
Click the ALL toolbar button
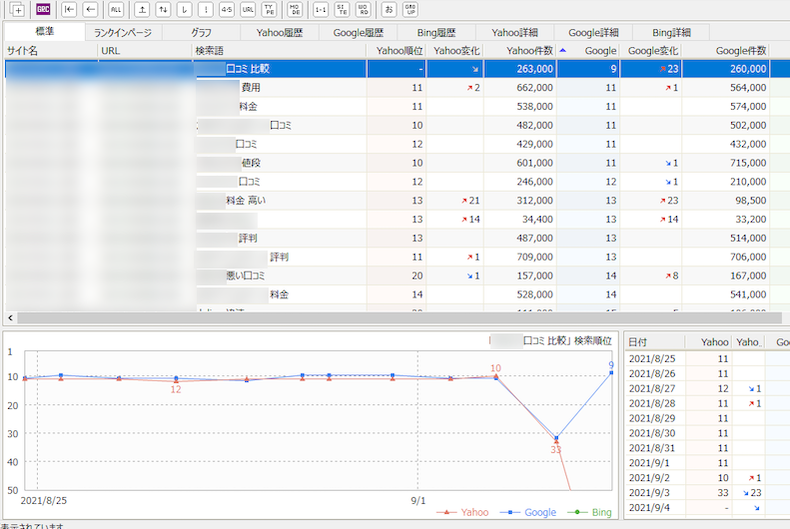pos(116,9)
